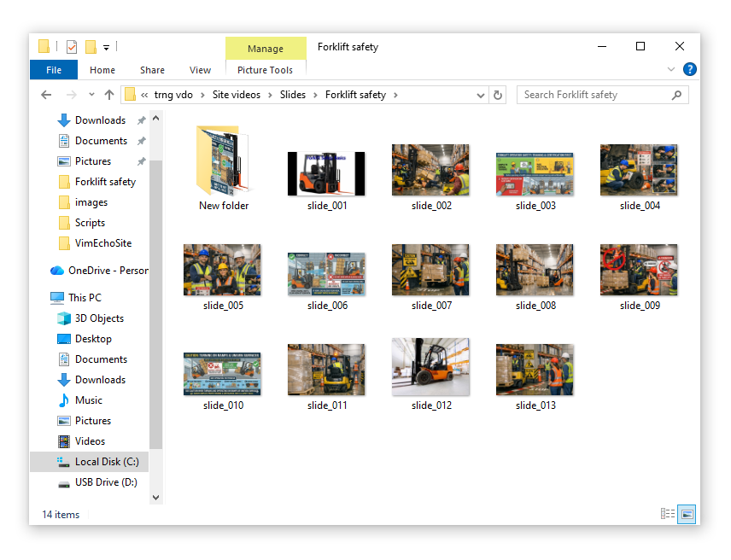Select the 'New folder' folder
731x560 pixels.
click(224, 169)
